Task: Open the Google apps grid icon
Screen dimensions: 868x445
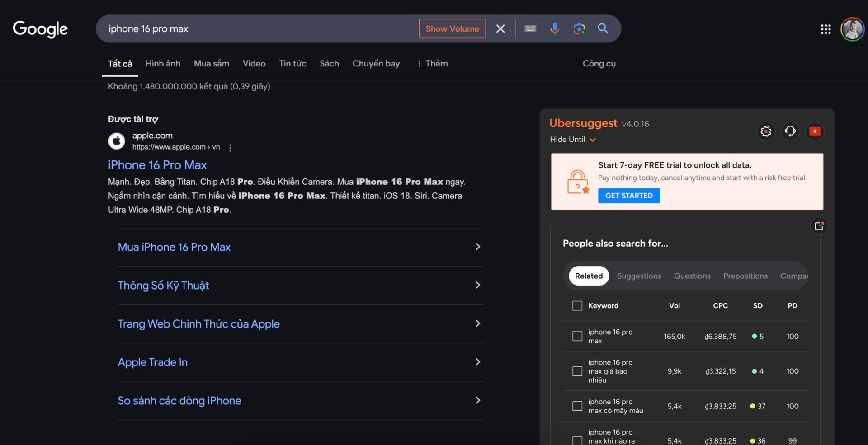Action: click(x=826, y=29)
